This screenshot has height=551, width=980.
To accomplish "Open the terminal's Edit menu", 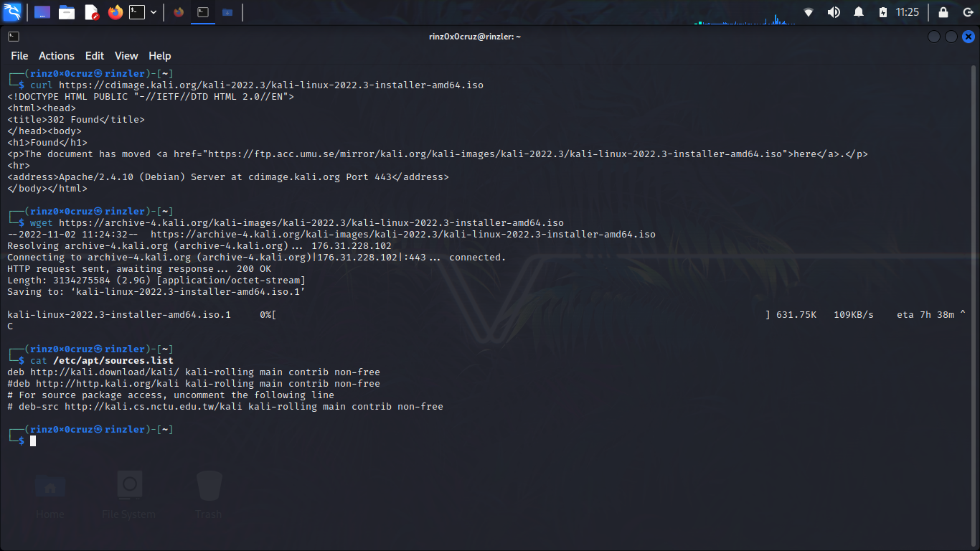I will (95, 56).
